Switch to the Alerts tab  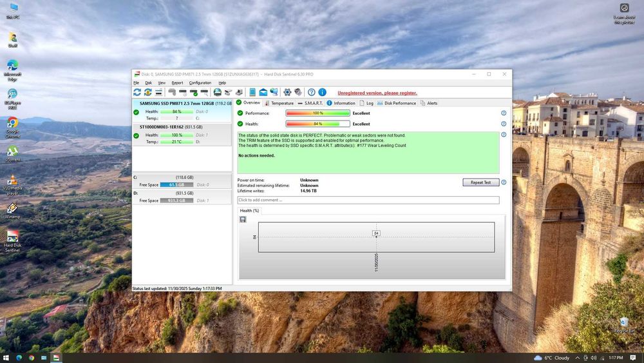pyautogui.click(x=429, y=103)
